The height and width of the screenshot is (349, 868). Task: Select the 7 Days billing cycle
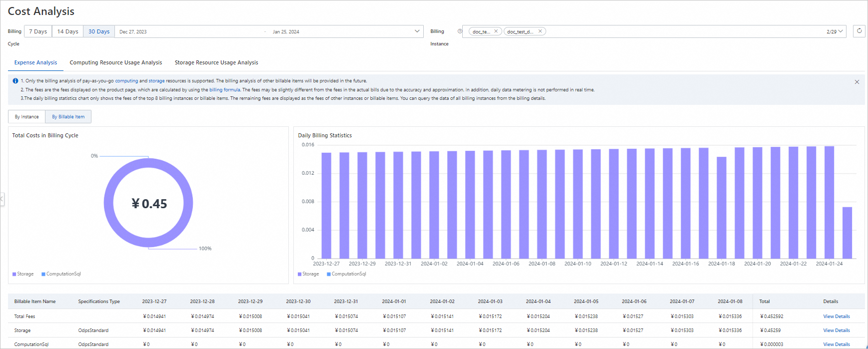[38, 31]
